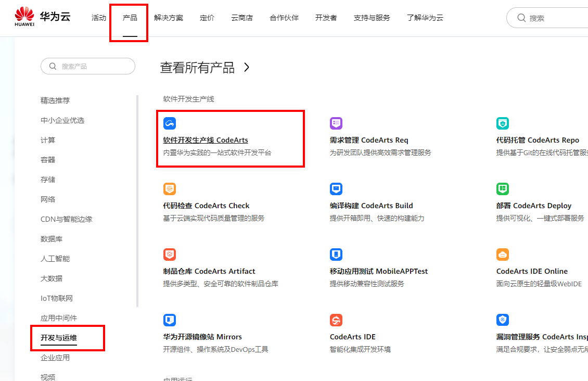Open 制品仓库 CodeArts Artifact link

point(209,272)
